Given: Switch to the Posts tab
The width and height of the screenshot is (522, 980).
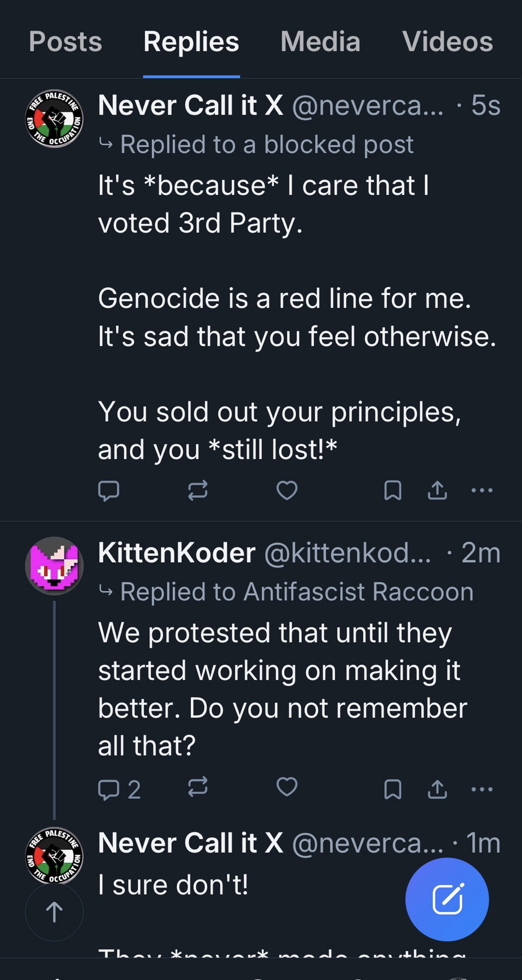Looking at the screenshot, I should [66, 42].
